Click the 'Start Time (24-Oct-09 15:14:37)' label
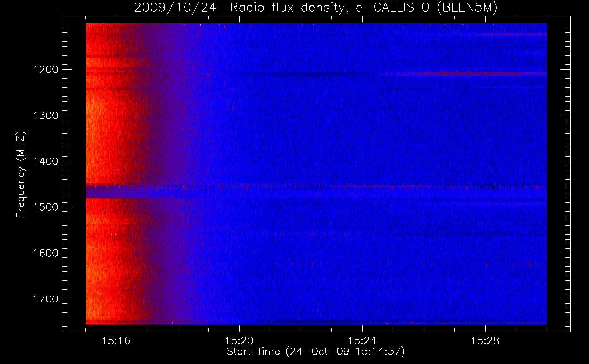This screenshot has width=589, height=364. point(316,352)
